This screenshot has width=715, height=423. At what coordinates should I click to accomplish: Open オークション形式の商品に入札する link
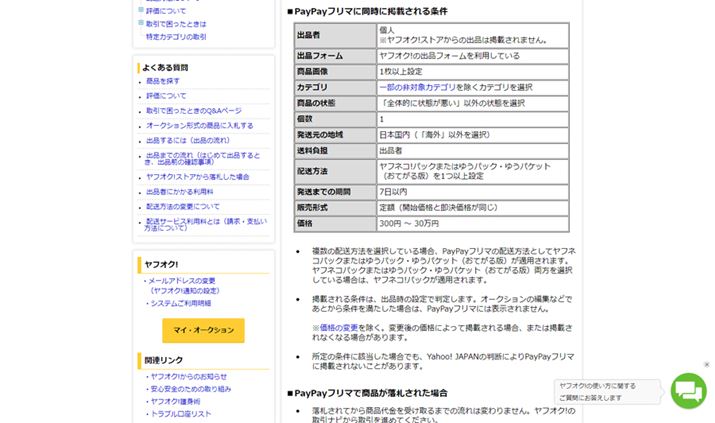pyautogui.click(x=200, y=125)
